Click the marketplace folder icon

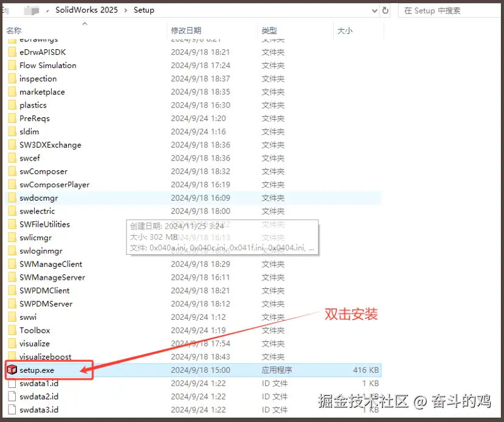coord(12,92)
